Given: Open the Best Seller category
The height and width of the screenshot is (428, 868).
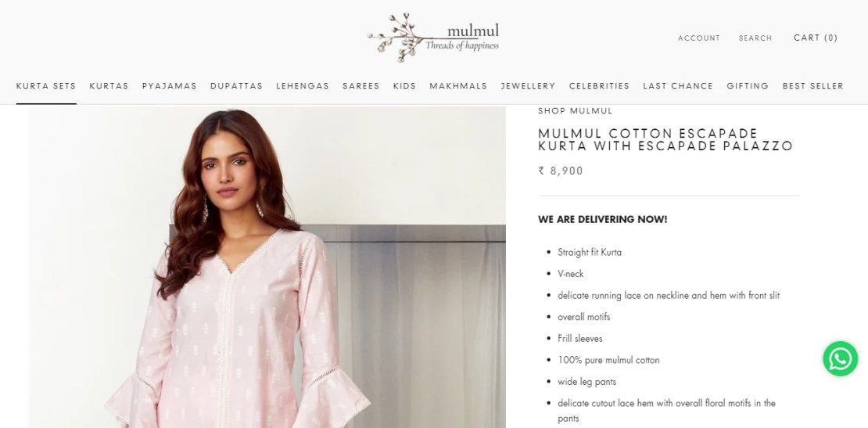Looking at the screenshot, I should [813, 86].
